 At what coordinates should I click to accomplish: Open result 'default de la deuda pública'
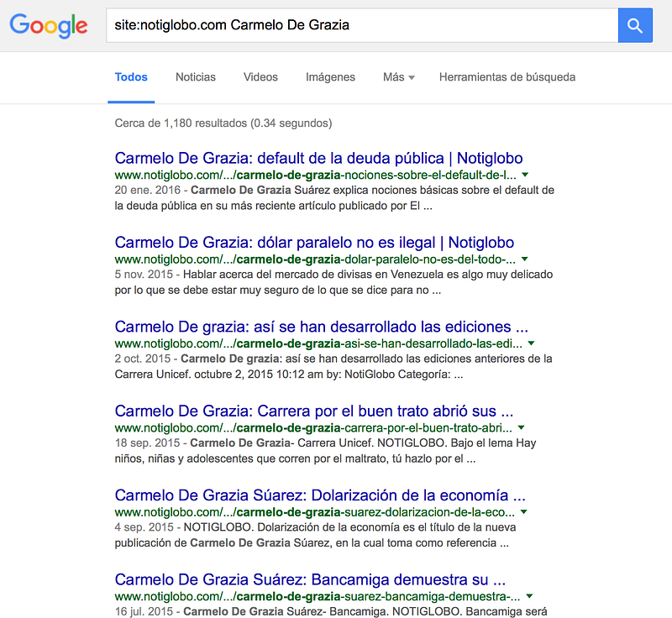pos(318,158)
